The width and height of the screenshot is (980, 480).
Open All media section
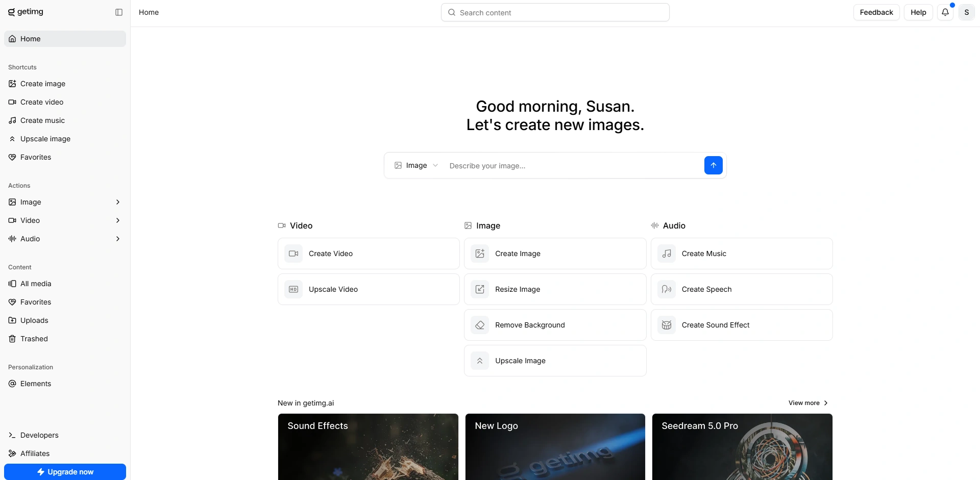(x=65, y=284)
